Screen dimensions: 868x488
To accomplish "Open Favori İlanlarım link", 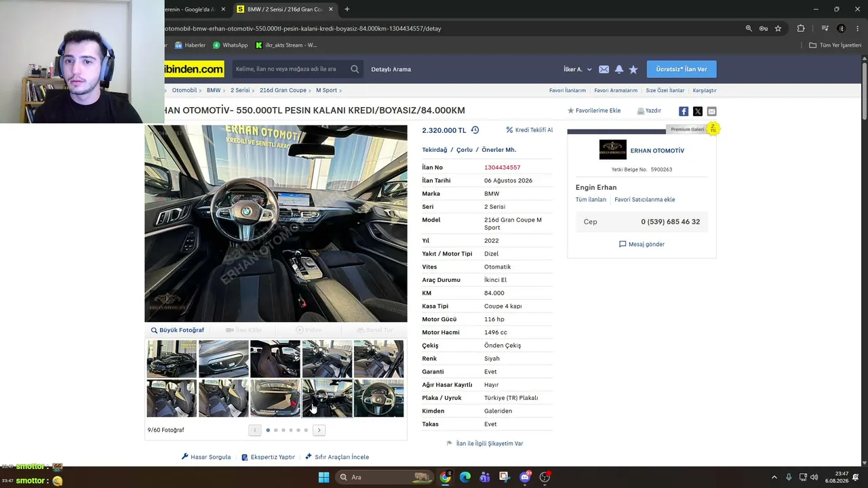I will pyautogui.click(x=568, y=91).
